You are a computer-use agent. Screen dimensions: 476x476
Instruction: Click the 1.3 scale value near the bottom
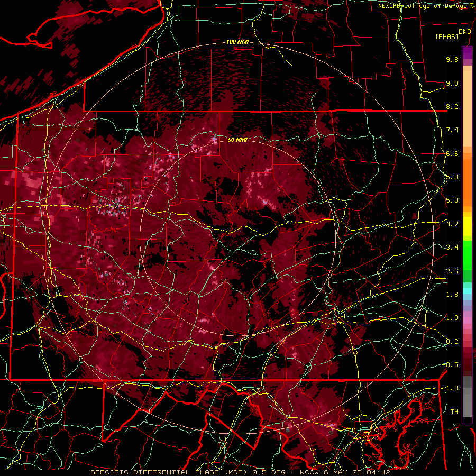tap(451, 388)
